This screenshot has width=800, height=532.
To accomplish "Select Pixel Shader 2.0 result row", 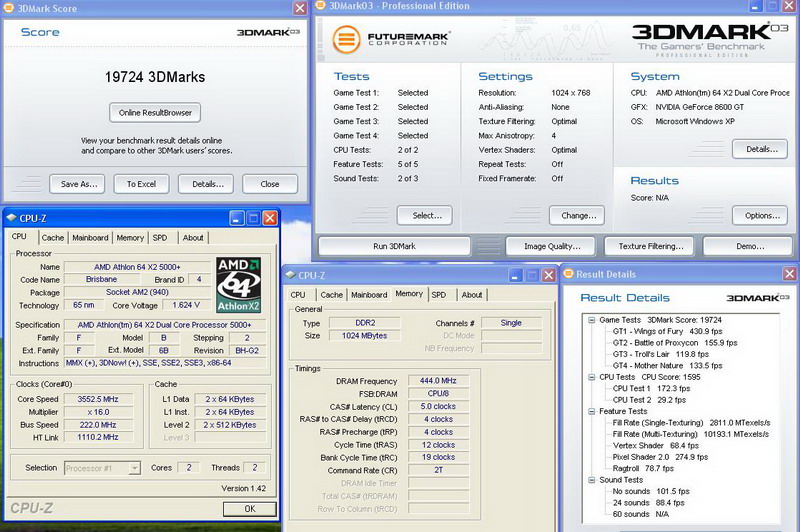I will [660, 457].
